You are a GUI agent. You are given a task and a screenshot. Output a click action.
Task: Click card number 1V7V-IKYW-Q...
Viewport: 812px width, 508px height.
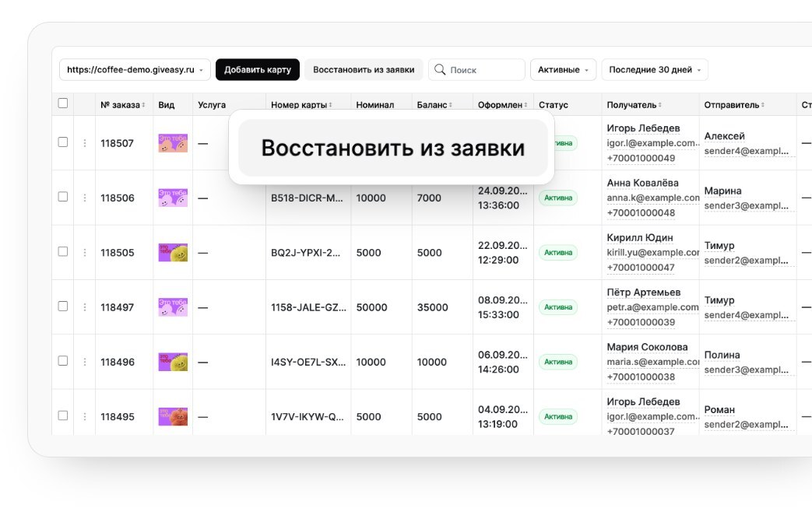(307, 416)
